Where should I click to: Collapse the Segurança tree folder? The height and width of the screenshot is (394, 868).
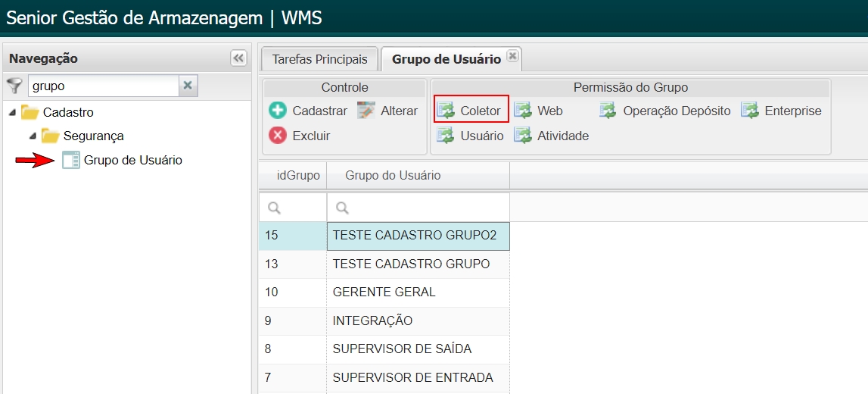(32, 136)
